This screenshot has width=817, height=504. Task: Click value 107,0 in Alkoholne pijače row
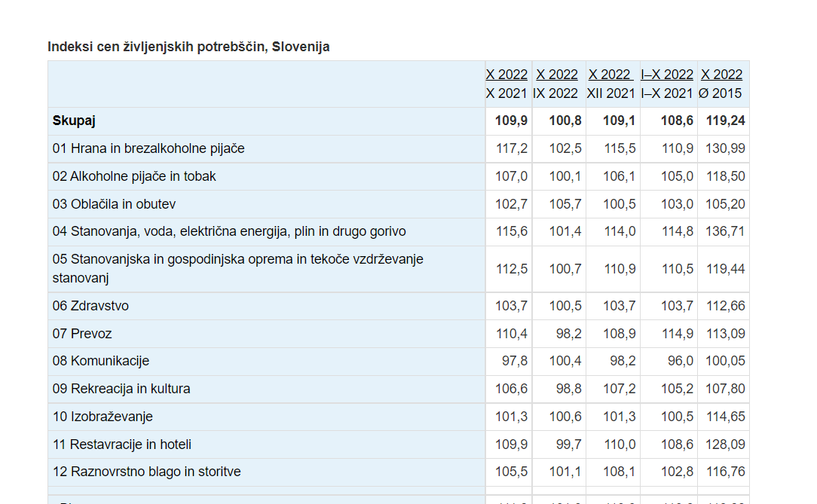click(511, 176)
